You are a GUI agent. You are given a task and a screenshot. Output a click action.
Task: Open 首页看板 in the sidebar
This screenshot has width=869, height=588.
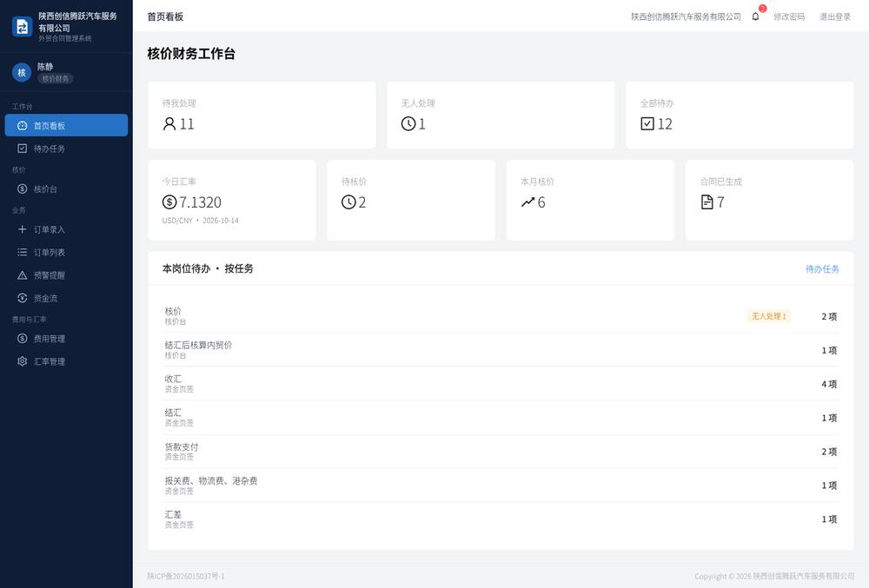(67, 126)
